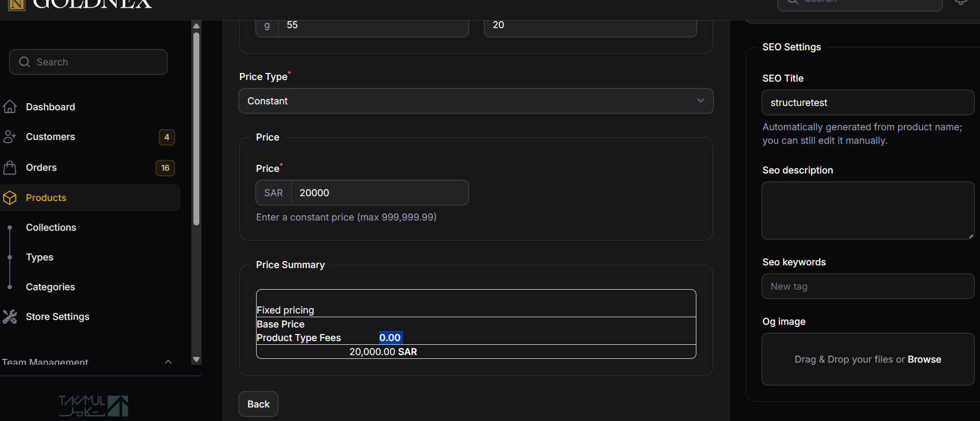Viewport: 980px width, 421px height.
Task: Open Categories submenu item
Action: [x=50, y=287]
